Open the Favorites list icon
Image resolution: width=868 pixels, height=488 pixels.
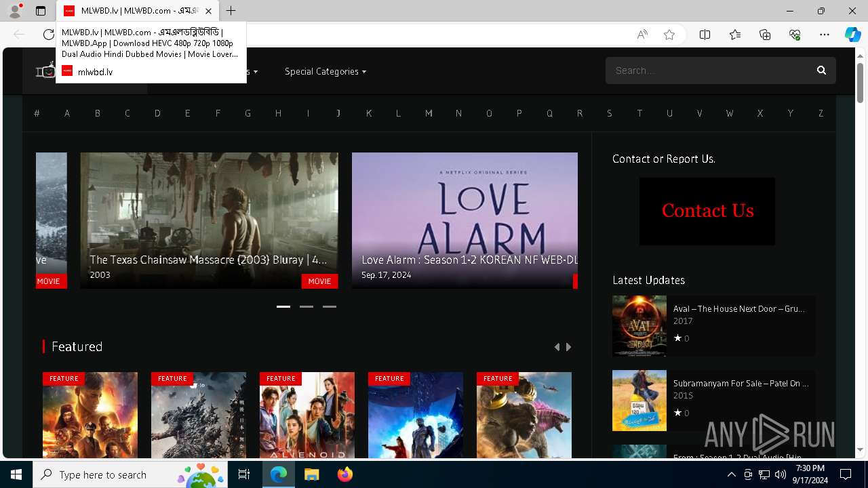[x=735, y=35]
